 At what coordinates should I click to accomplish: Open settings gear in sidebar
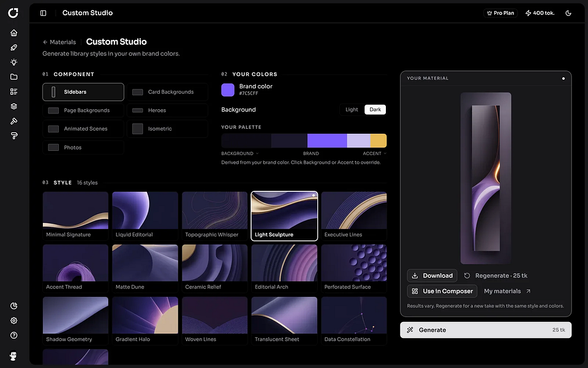[x=14, y=320]
